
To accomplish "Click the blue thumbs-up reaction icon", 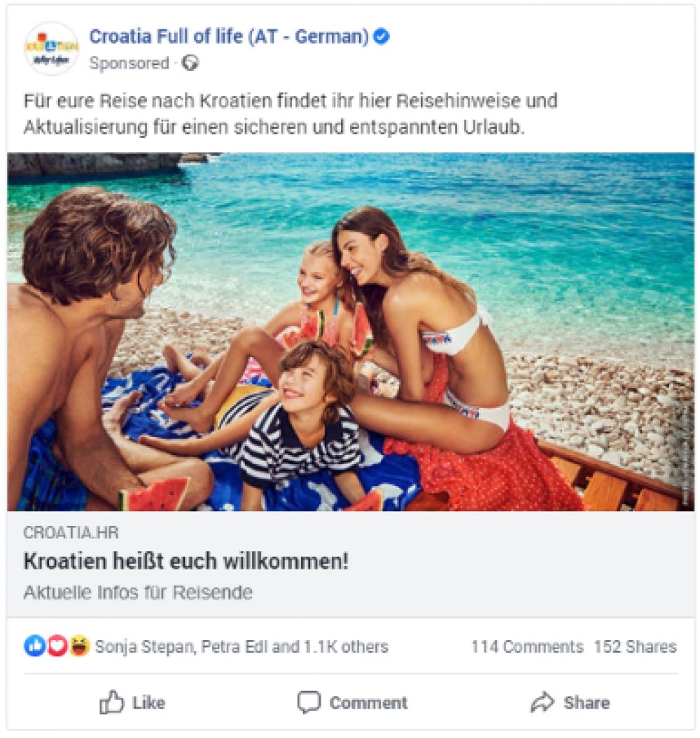I will pos(34,646).
